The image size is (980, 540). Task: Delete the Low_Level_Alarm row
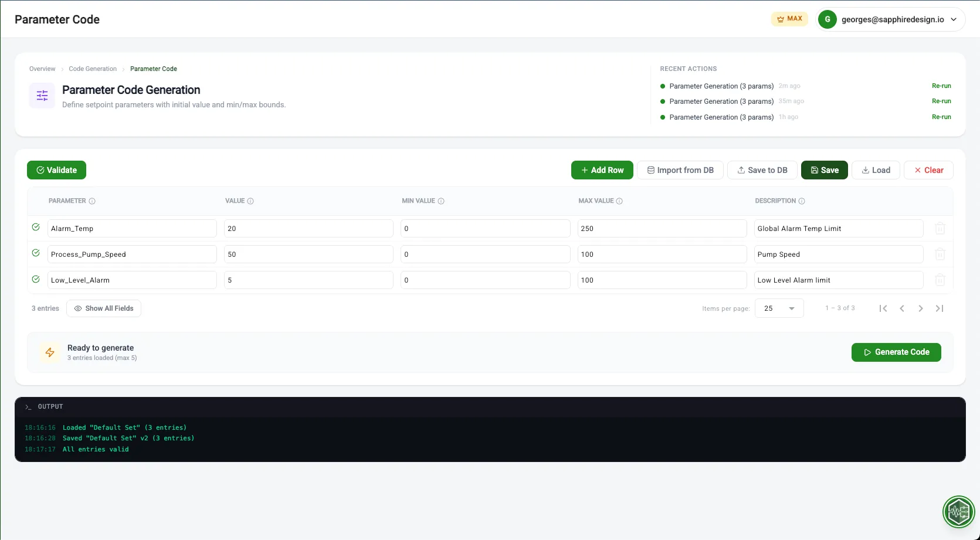click(x=940, y=280)
